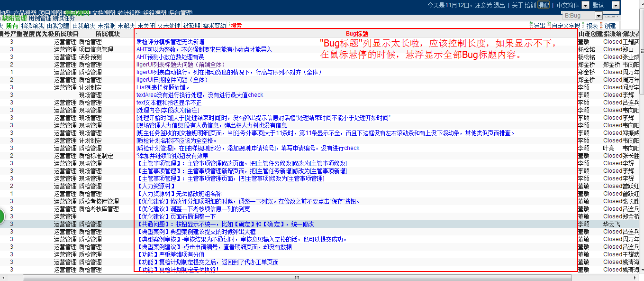The height and width of the screenshot is (281, 644).
Task: Filter bugs by 指派给我
Action: [x=32, y=26]
